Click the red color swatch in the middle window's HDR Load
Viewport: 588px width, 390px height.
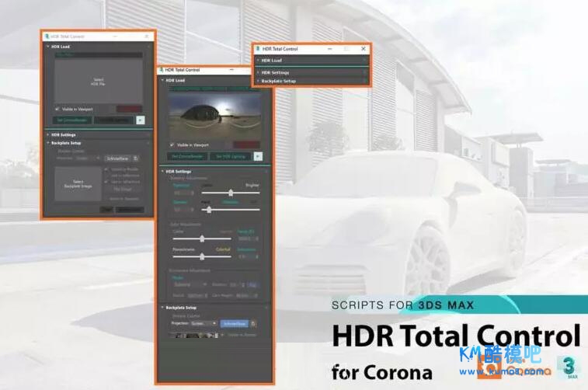point(246,145)
